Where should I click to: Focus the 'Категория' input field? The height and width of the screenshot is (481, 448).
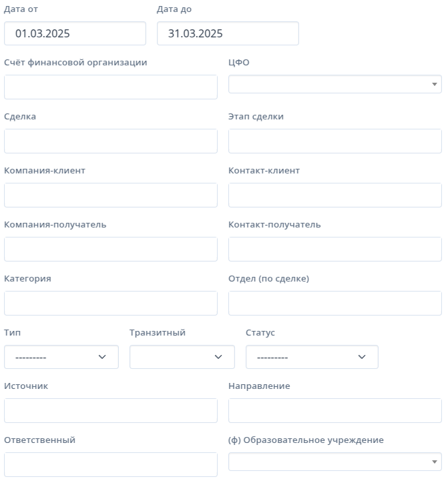click(x=111, y=303)
